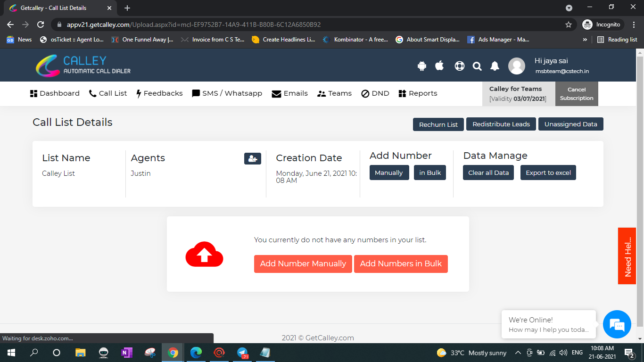
Task: Click the add agent icon button
Action: pyautogui.click(x=253, y=159)
